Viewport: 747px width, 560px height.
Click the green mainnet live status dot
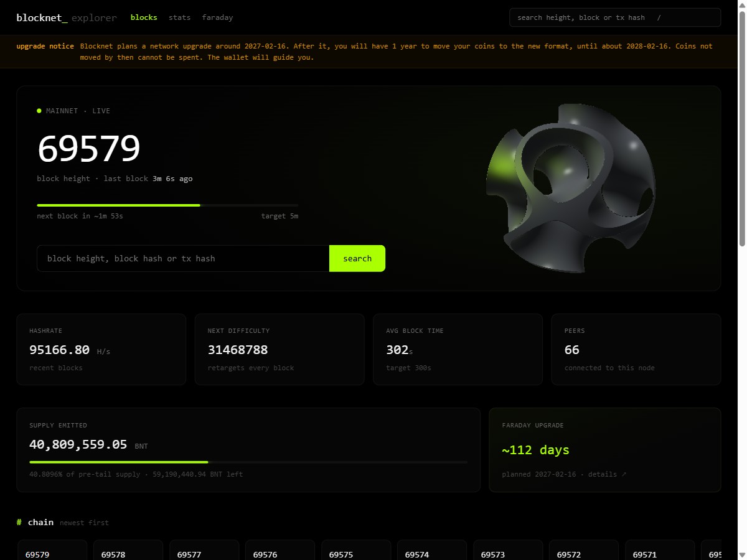(x=39, y=111)
